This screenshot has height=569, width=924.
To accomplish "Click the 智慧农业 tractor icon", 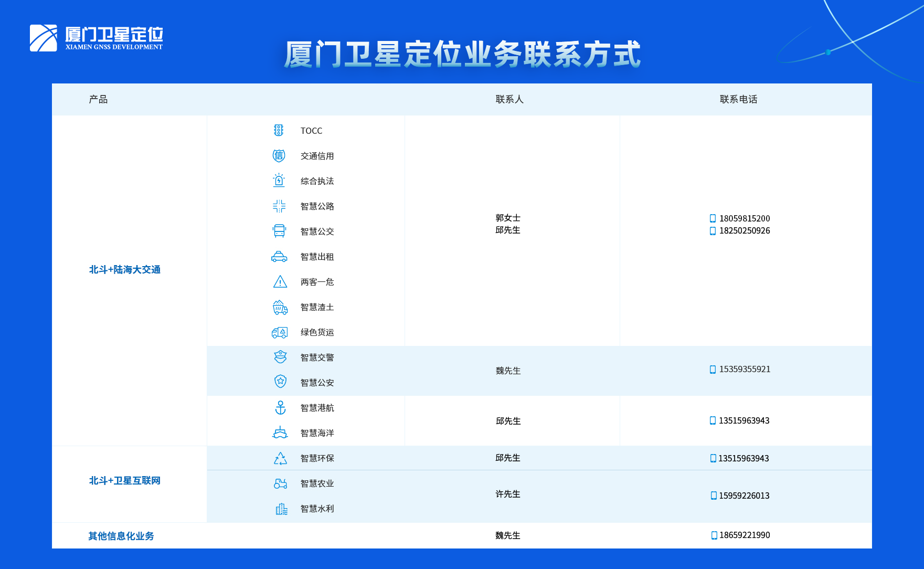I will click(281, 483).
